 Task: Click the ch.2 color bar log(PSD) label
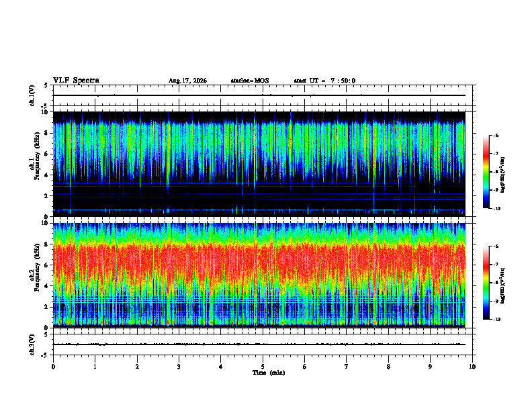tap(503, 285)
